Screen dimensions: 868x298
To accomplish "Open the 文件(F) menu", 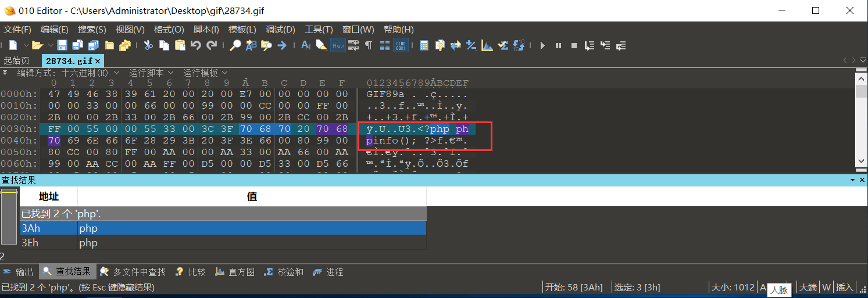I will click(17, 30).
